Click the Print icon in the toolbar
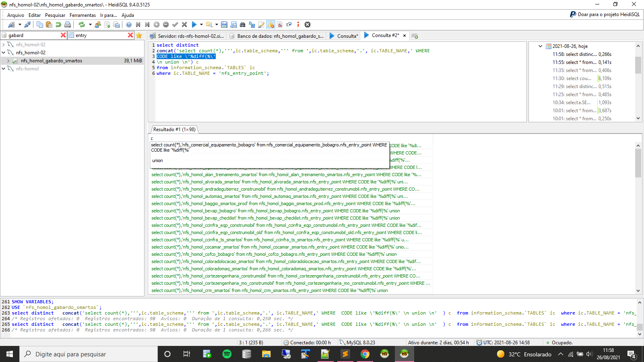The height and width of the screenshot is (362, 644). [x=68, y=25]
